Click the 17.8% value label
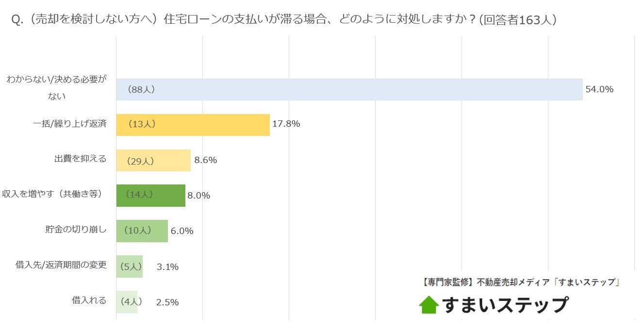 click(286, 124)
